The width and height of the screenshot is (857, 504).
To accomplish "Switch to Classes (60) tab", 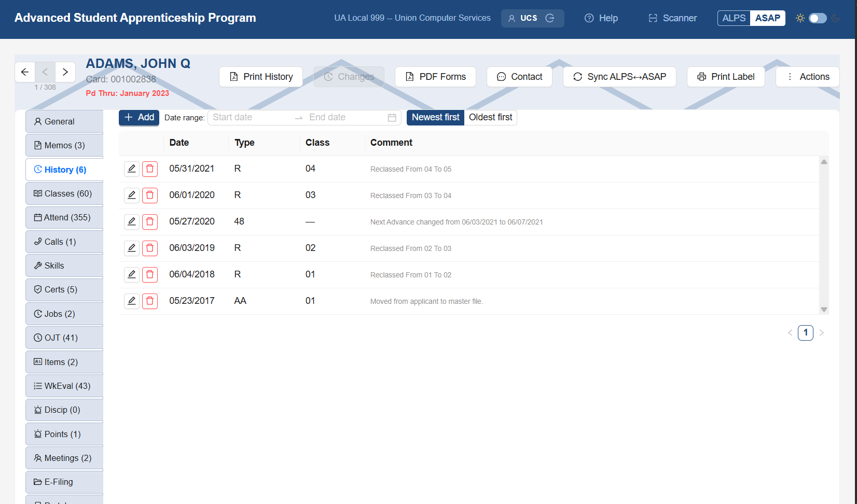I will coord(64,194).
